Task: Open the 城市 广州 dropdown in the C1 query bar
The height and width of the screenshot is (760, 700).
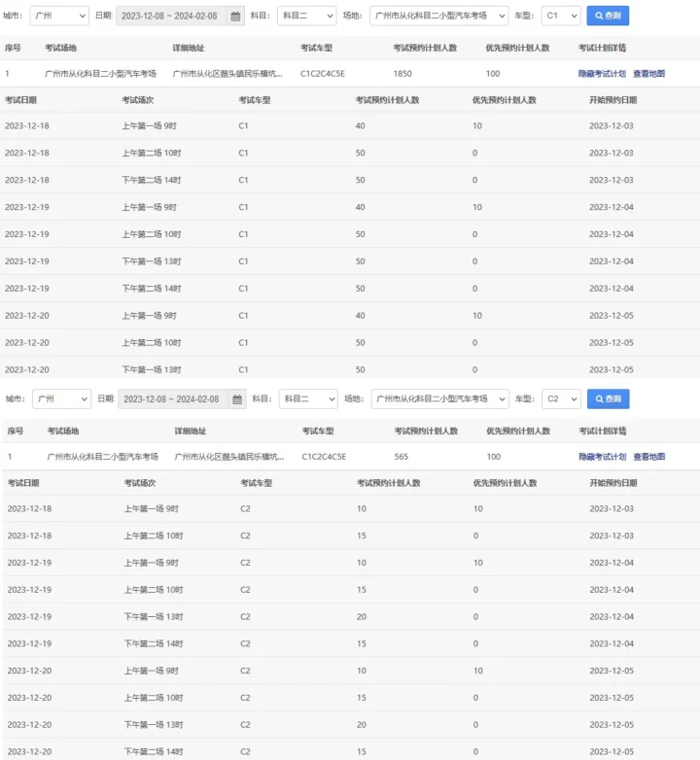Action: click(58, 17)
